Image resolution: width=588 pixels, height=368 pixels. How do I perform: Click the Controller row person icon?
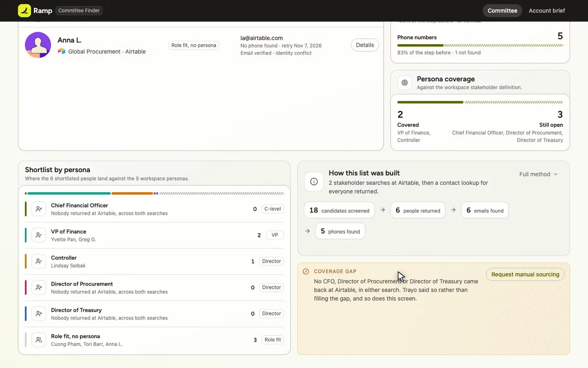pyautogui.click(x=39, y=261)
